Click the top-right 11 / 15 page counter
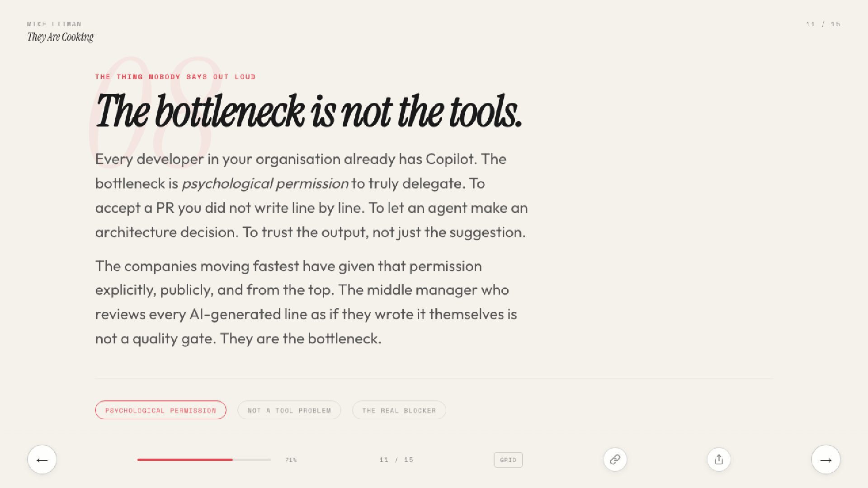868x488 pixels. tap(823, 24)
